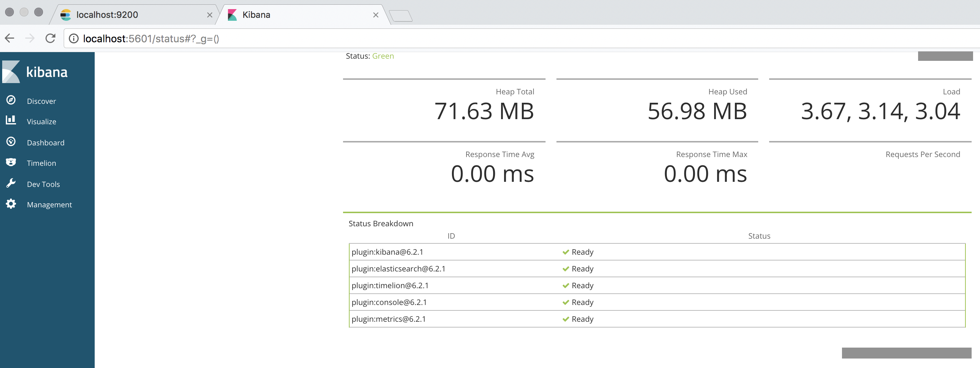Open the Discover compass icon
This screenshot has width=980, height=368.
pyautogui.click(x=11, y=100)
